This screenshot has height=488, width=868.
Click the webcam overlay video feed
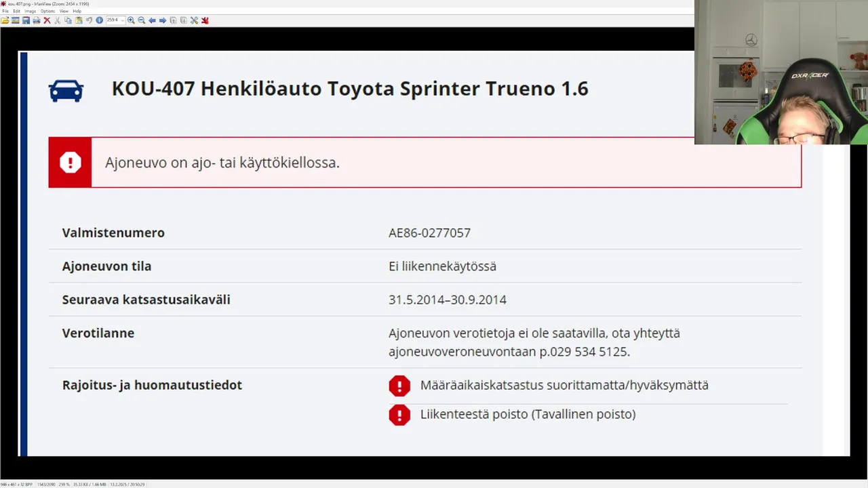click(x=781, y=72)
